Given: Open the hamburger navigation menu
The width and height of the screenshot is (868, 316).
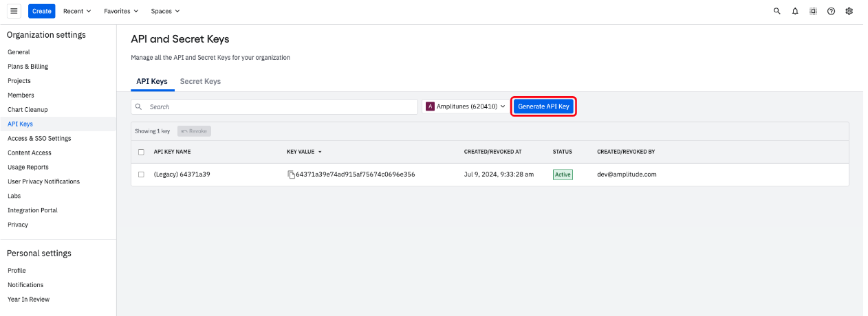Looking at the screenshot, I should pyautogui.click(x=14, y=11).
